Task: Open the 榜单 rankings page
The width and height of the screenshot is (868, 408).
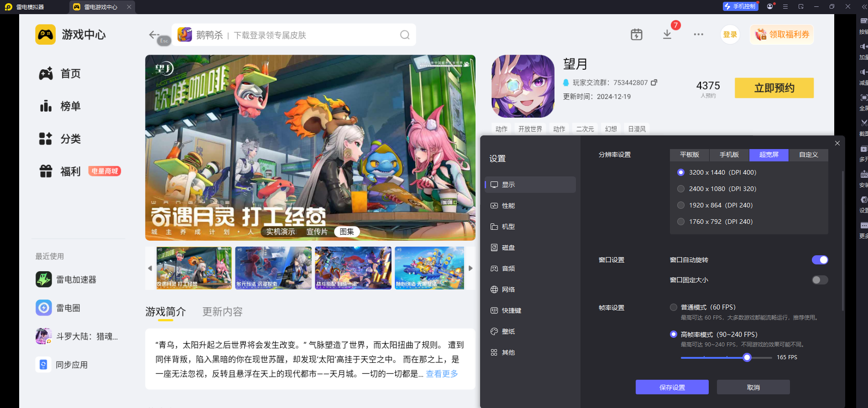Action: pyautogui.click(x=60, y=106)
